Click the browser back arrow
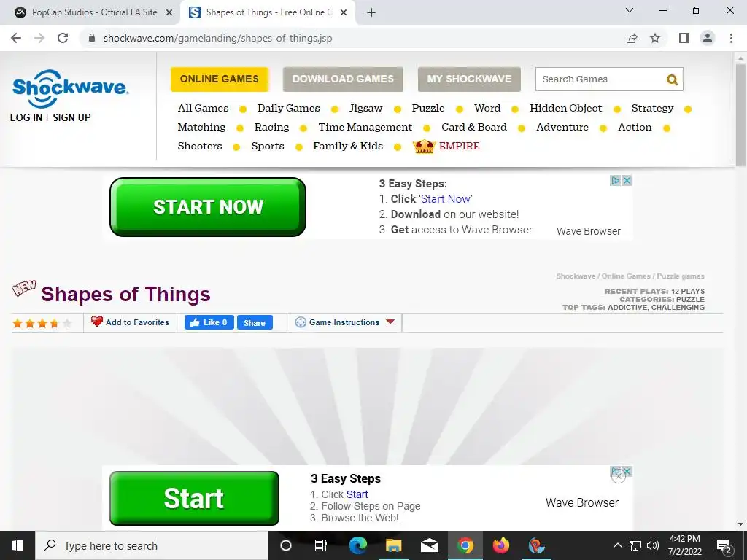Image resolution: width=747 pixels, height=560 pixels. click(16, 38)
